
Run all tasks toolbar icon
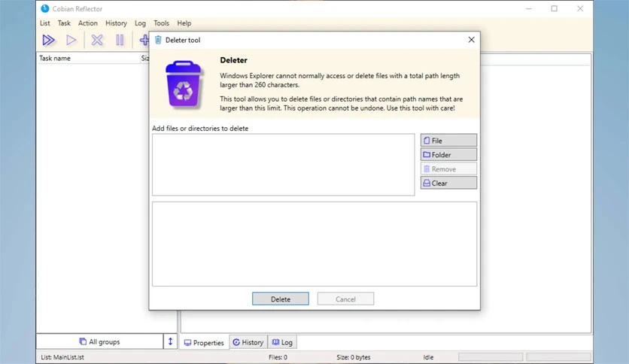point(49,40)
